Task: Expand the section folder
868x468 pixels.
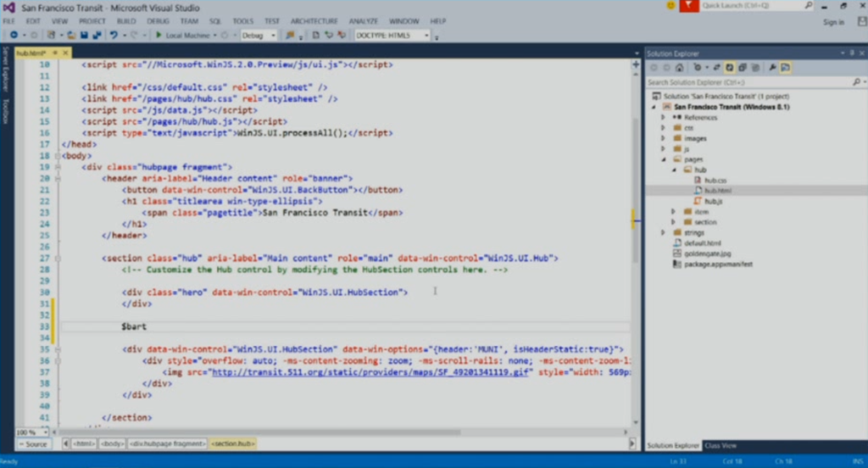Action: coord(674,222)
